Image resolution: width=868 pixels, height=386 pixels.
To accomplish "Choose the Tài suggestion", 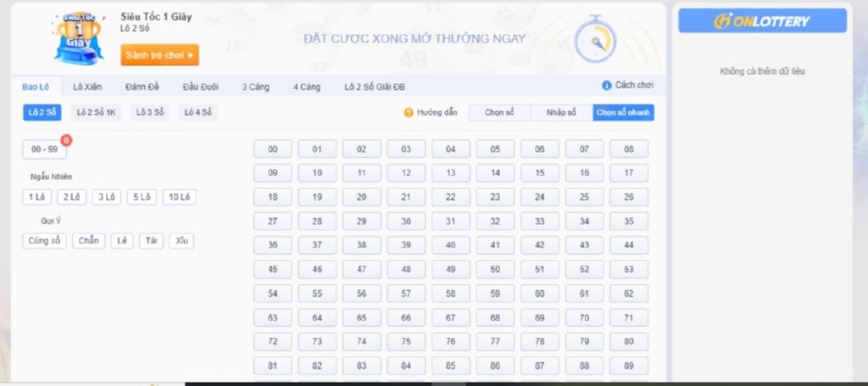I will tap(151, 241).
